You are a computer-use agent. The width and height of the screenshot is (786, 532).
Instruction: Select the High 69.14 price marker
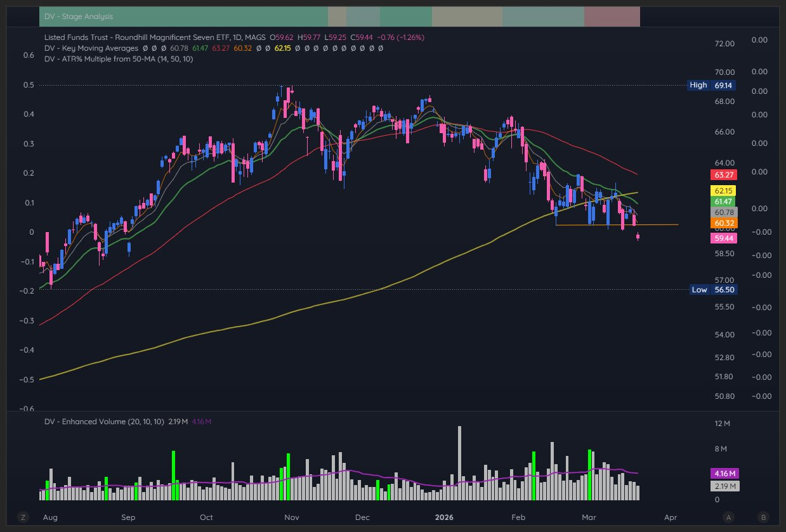713,85
